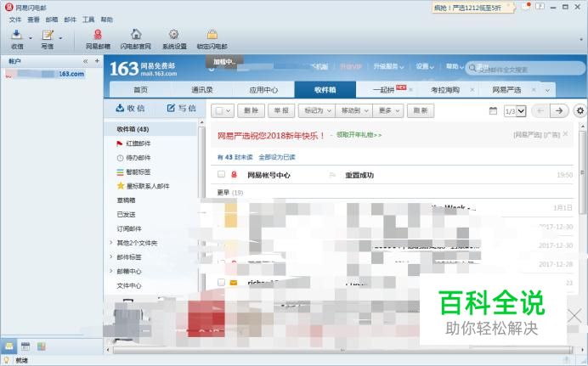Switch to the 首页 tab
Viewport: 588px width, 366px height.
140,90
